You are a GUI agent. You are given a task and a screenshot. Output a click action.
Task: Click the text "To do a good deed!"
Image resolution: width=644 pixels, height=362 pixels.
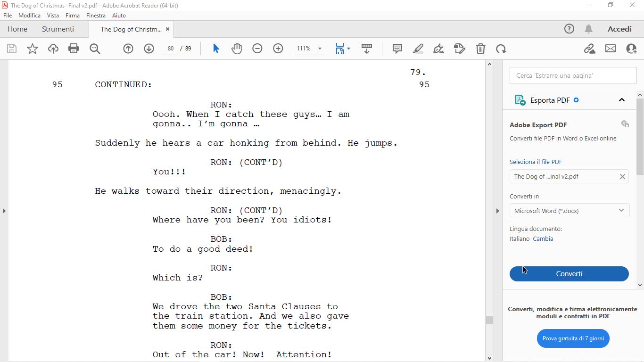point(203,249)
